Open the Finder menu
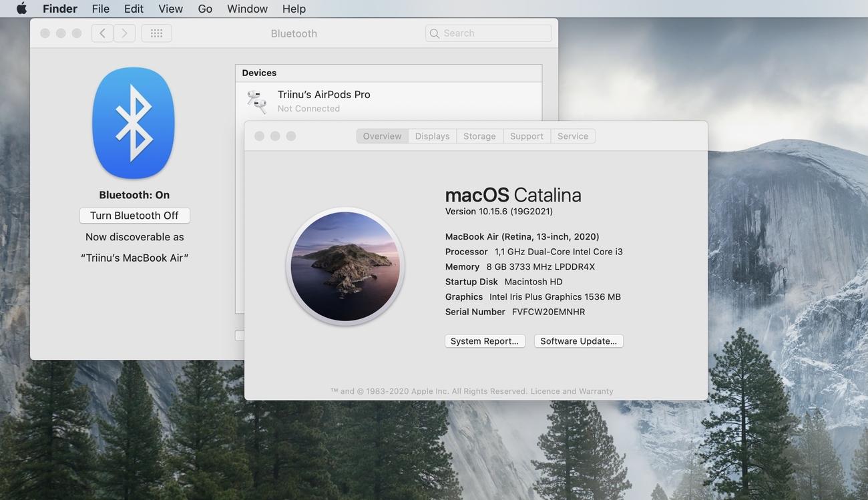 tap(60, 9)
